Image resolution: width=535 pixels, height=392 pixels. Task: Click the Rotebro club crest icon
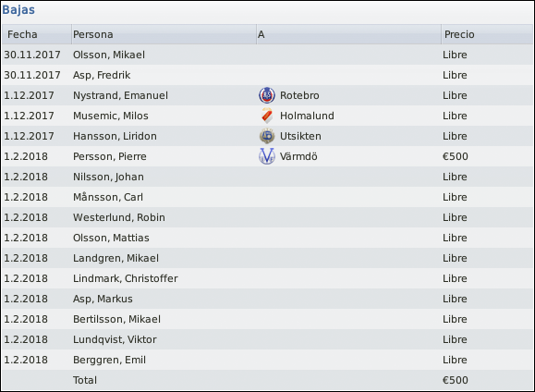pyautogui.click(x=267, y=95)
